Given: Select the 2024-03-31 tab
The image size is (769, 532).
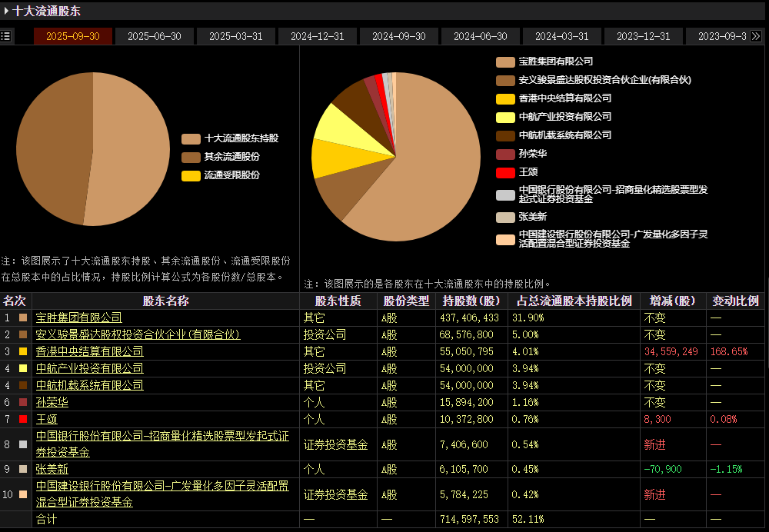Looking at the screenshot, I should tap(561, 36).
